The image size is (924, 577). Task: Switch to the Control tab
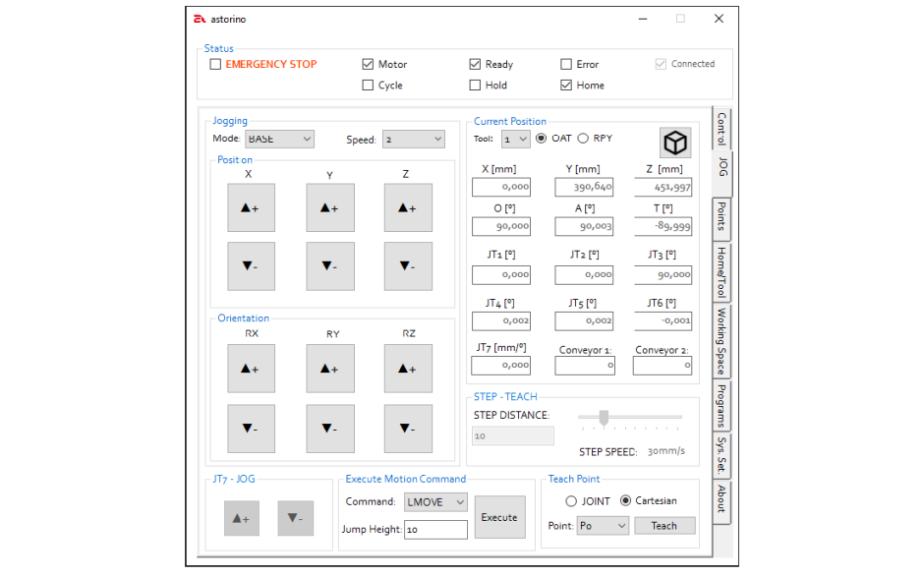[x=722, y=128]
